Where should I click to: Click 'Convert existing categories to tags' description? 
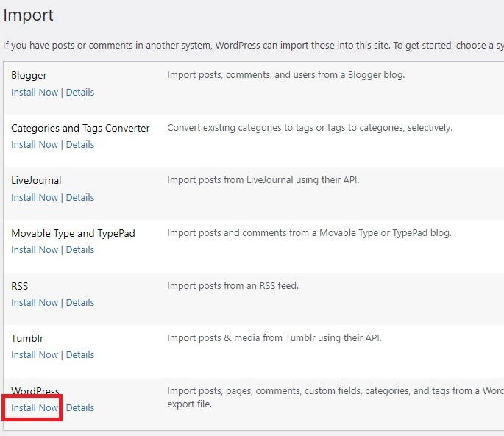point(310,127)
